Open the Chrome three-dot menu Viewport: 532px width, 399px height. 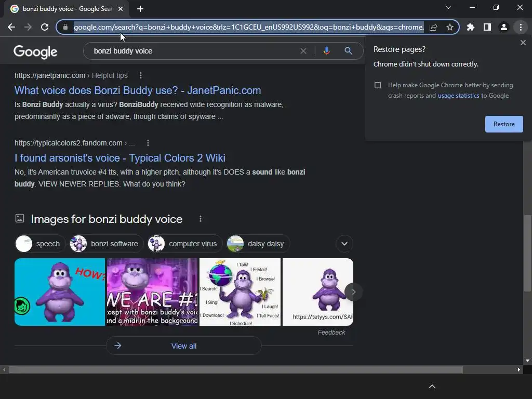pyautogui.click(x=521, y=27)
